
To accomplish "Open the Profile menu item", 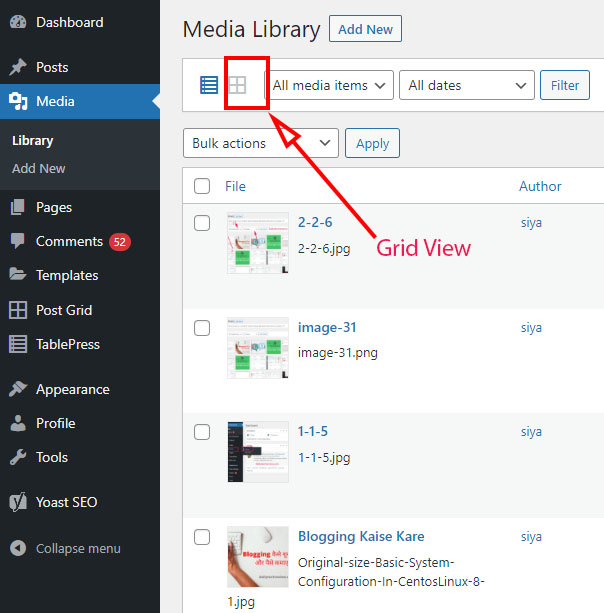I will pyautogui.click(x=80, y=423).
